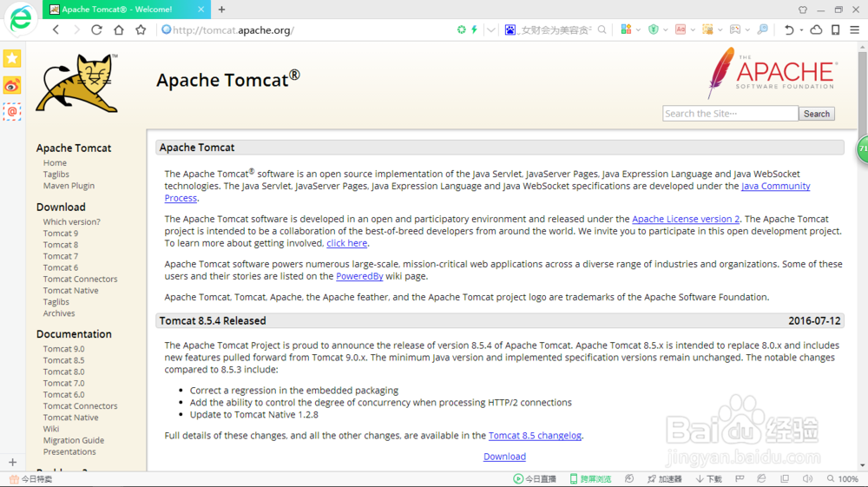
Task: Open the 下载 downloads manager
Action: click(x=709, y=478)
